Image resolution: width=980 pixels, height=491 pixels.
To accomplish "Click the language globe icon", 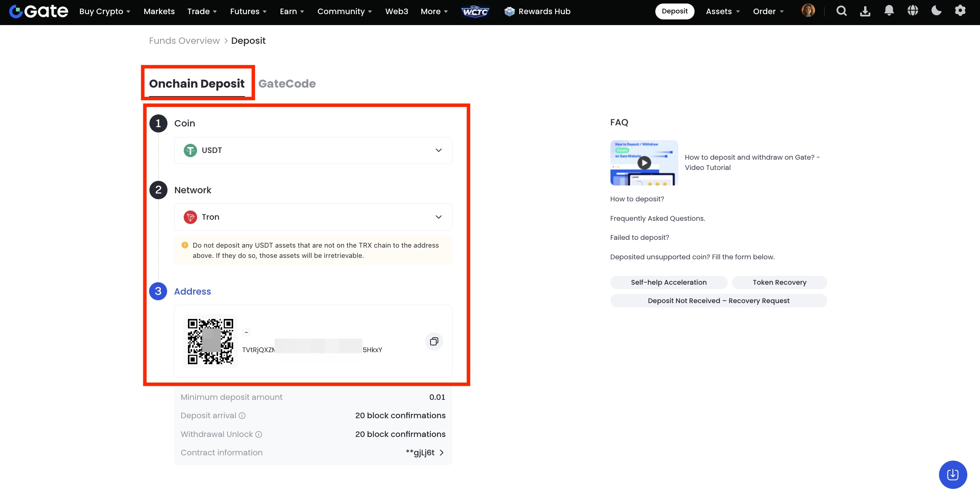I will coord(913,11).
